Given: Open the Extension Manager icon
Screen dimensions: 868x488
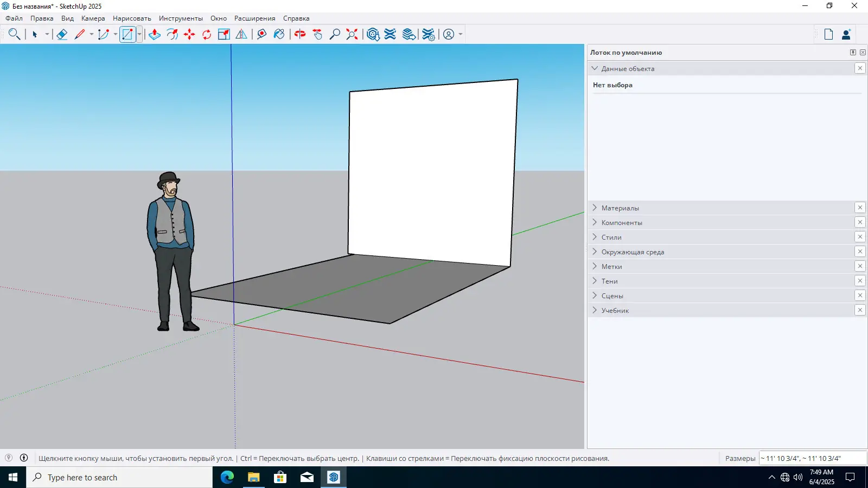Looking at the screenshot, I should (x=429, y=35).
